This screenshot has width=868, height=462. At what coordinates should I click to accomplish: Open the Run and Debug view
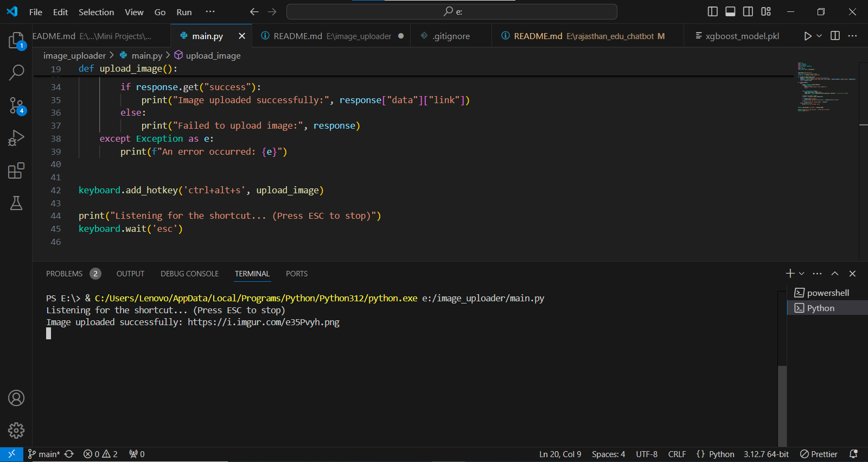(16, 138)
